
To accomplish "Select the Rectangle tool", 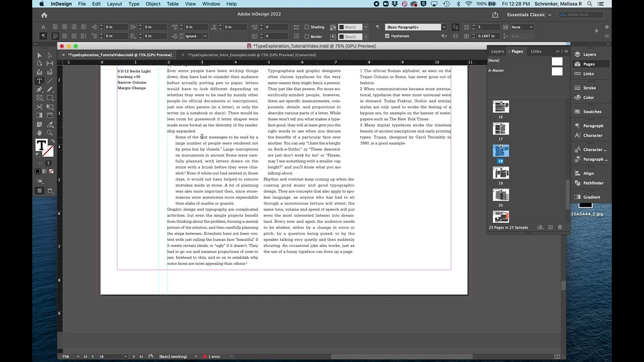I will pos(49,98).
